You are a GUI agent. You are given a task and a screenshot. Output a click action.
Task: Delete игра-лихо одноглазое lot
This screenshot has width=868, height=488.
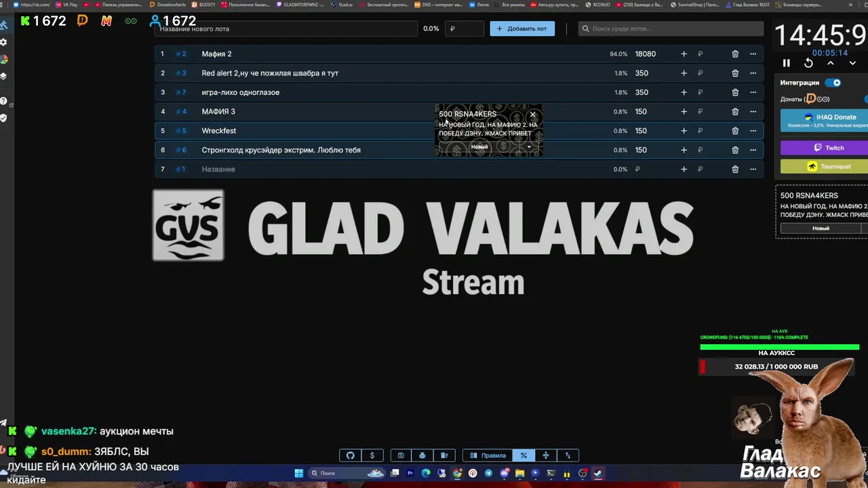pos(735,92)
